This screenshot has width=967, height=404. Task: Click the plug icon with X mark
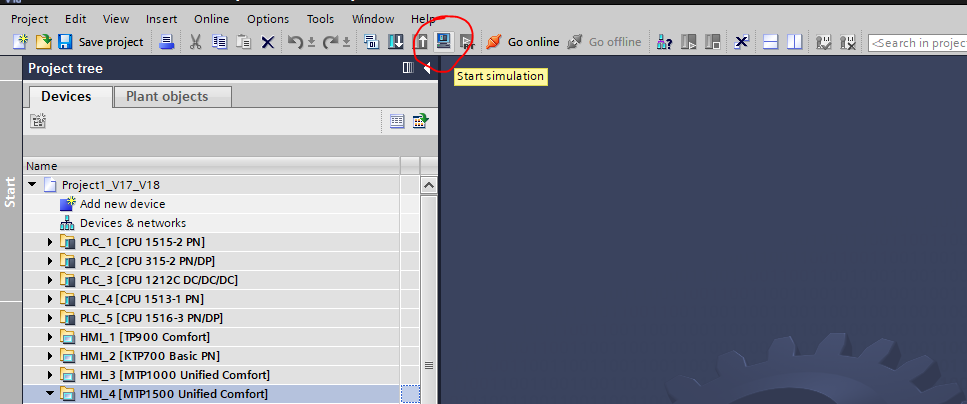tap(848, 42)
